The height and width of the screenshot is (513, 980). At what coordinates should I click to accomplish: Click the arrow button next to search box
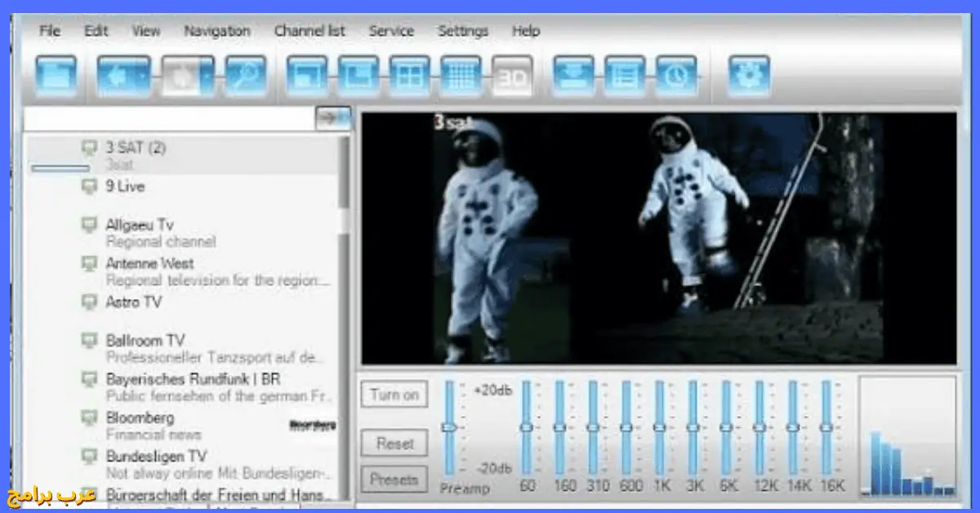(333, 118)
